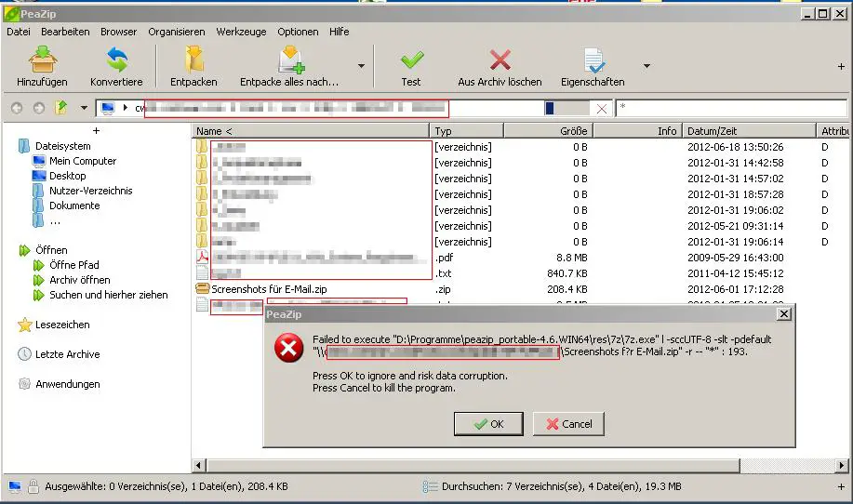853x504 pixels.
Task: Open Anwendungen entry
Action: (x=68, y=384)
